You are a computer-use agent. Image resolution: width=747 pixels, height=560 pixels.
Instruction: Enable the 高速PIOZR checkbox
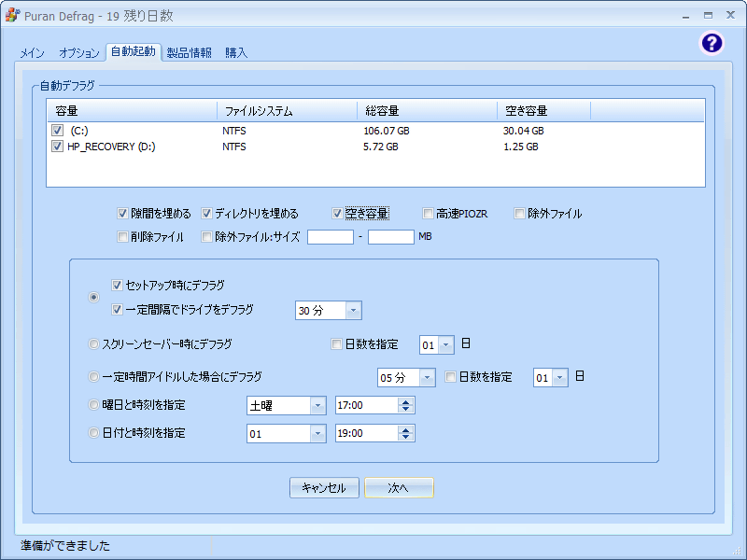pyautogui.click(x=428, y=214)
